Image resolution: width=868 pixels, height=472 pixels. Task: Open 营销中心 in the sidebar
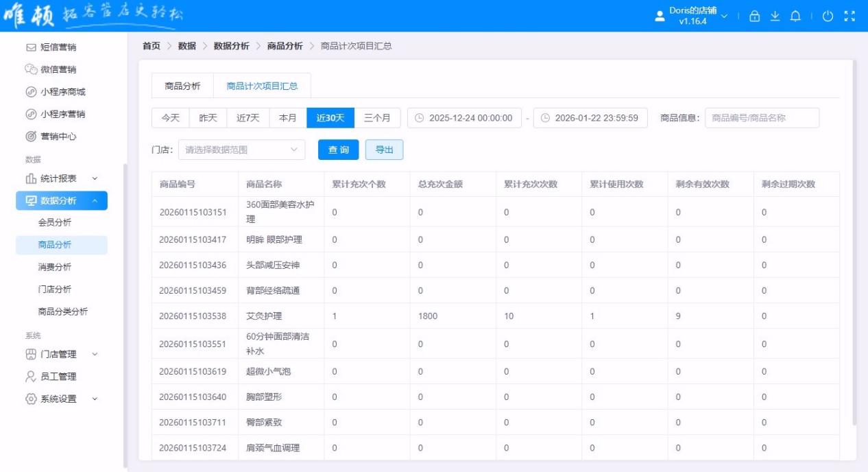[58, 137]
